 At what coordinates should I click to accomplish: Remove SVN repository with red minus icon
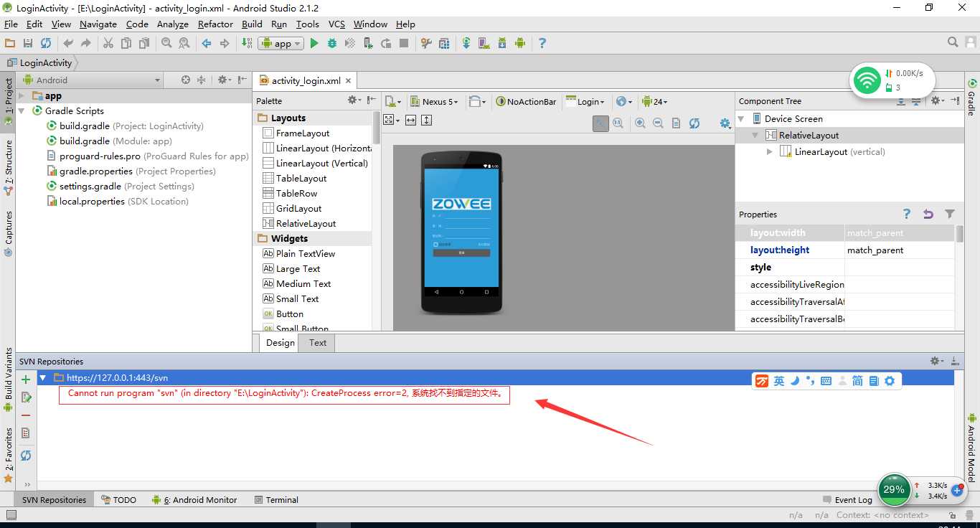coord(26,415)
